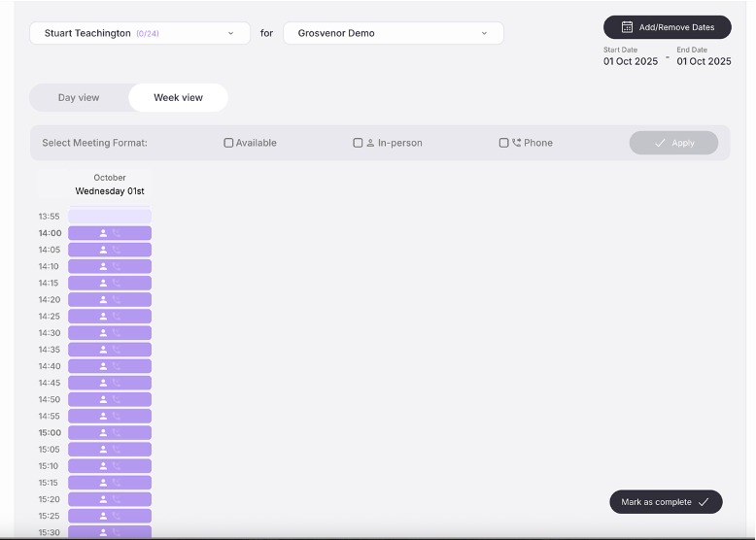The height and width of the screenshot is (540, 756).
Task: Open the Stuart Teachington teacher dropdown
Action: coord(140,33)
